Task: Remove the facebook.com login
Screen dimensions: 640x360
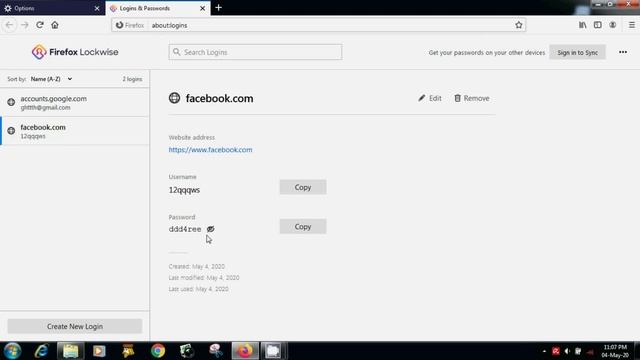Action: (x=471, y=98)
